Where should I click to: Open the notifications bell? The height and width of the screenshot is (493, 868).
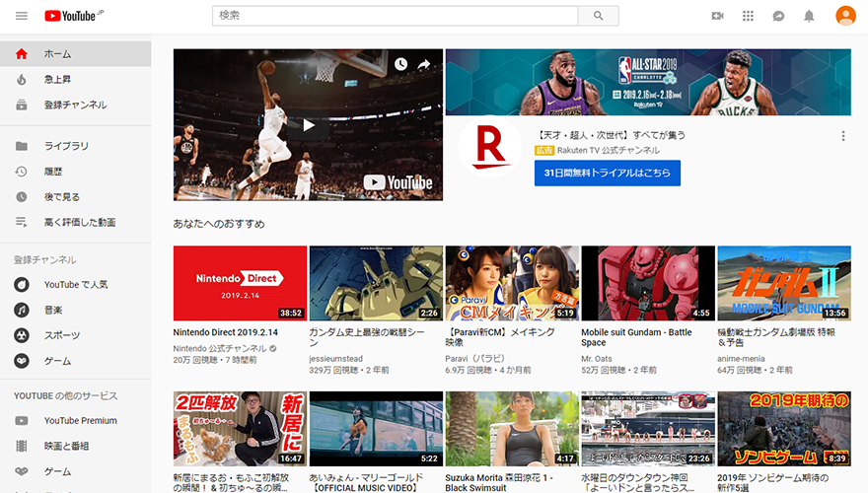[x=809, y=16]
